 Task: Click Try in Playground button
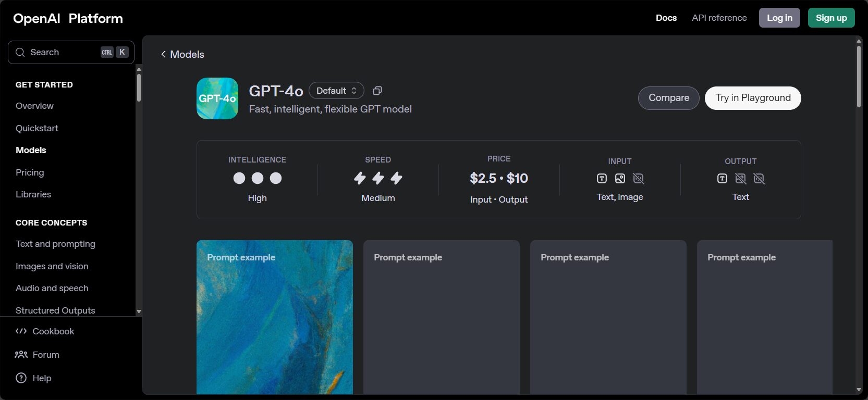coord(753,98)
